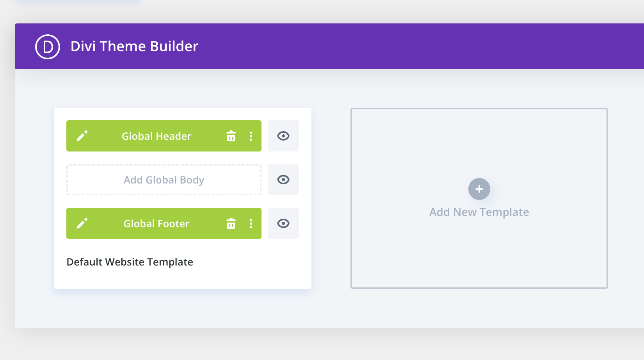The height and width of the screenshot is (360, 644).
Task: Click the Divi logo icon
Action: 48,47
